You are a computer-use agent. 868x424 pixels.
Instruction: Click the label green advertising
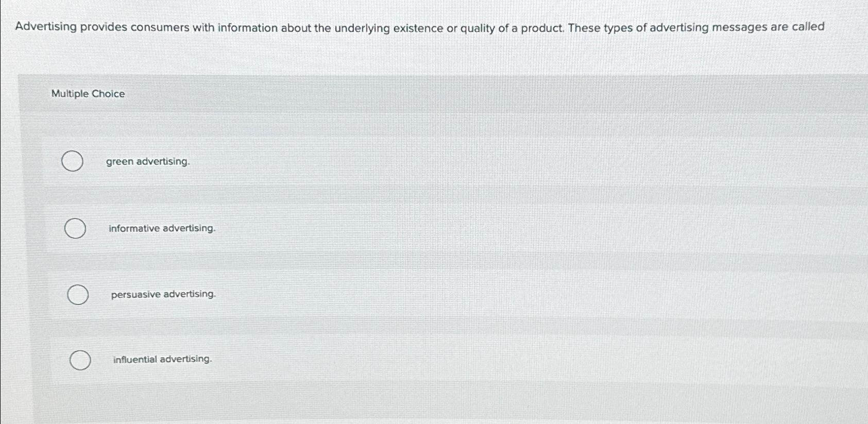point(148,162)
